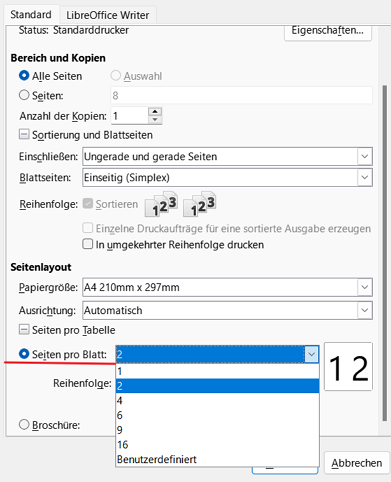
Task: Enable In umgekehrter Reihenfolge drucken checkbox
Action: 88,244
